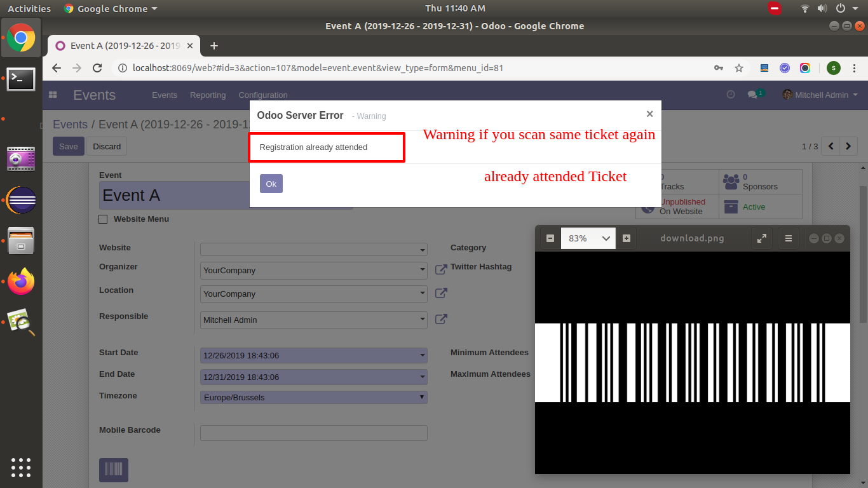Show applications grid in dock
The height and width of the screenshot is (488, 868).
(21, 467)
